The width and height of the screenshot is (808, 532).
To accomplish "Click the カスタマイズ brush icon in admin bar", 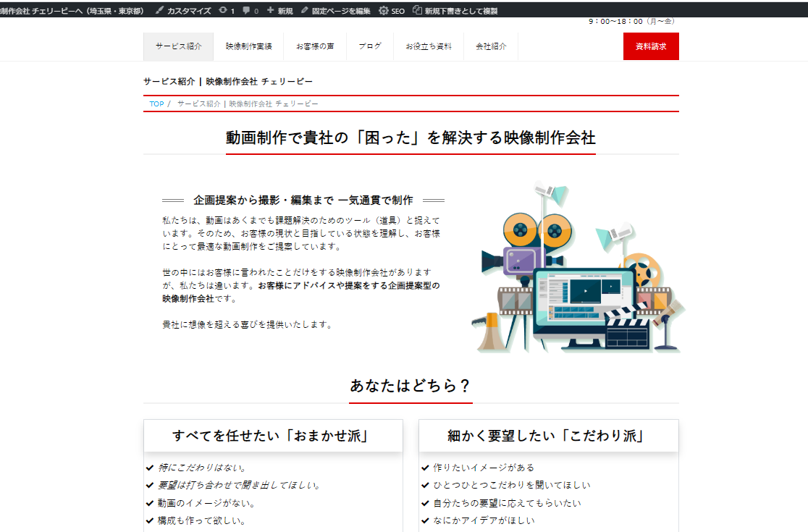I will pos(160,11).
